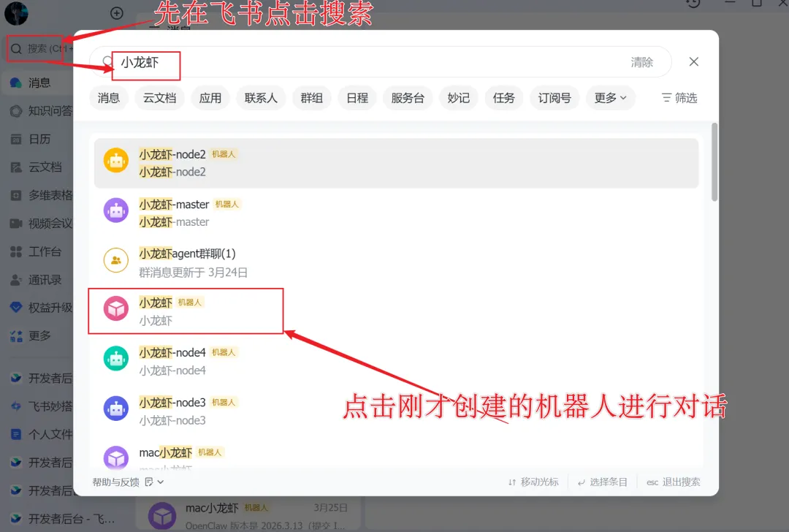Open the 小龙虾-node3 result title
The image size is (789, 532).
pyautogui.click(x=172, y=403)
